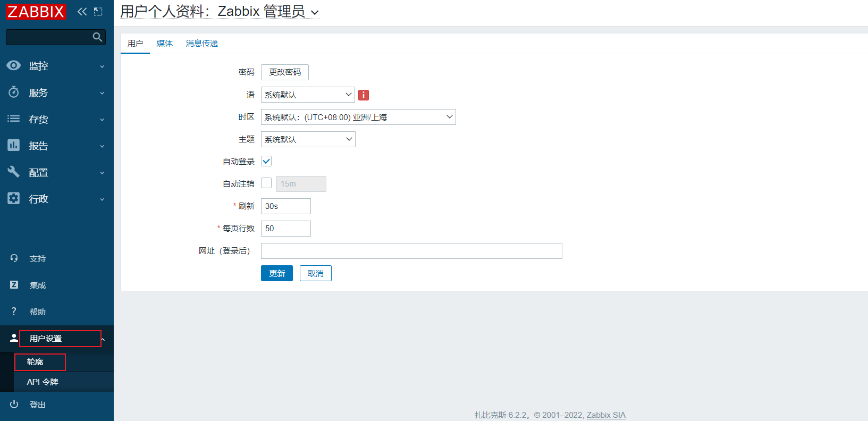Click the 报告 menu label
The width and height of the screenshot is (868, 421).
click(38, 146)
